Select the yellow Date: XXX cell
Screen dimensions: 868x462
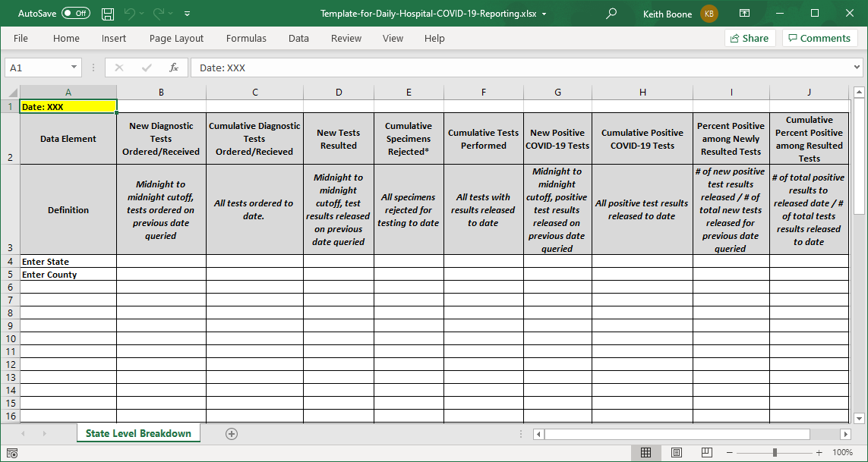68,107
